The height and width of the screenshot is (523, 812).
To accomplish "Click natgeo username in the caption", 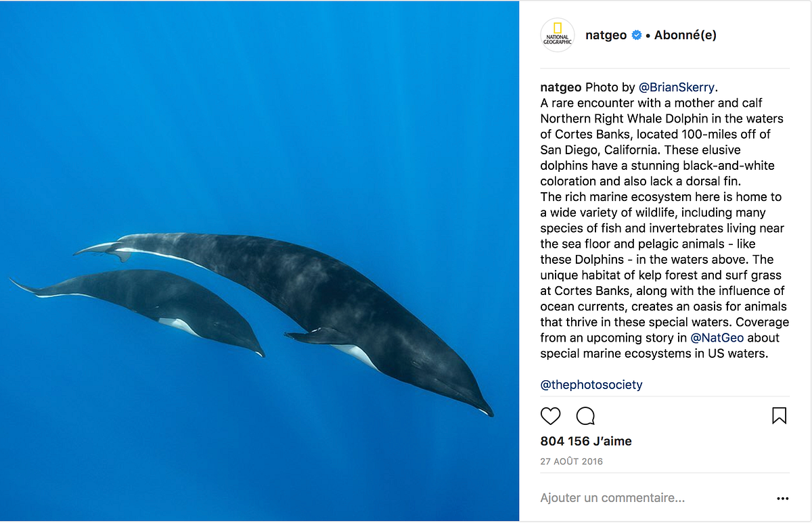I will click(561, 87).
